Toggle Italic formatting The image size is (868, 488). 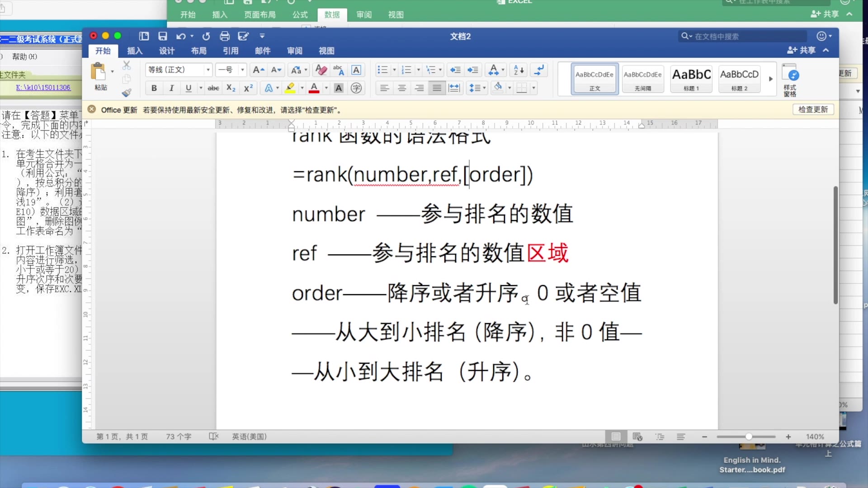[x=171, y=88]
